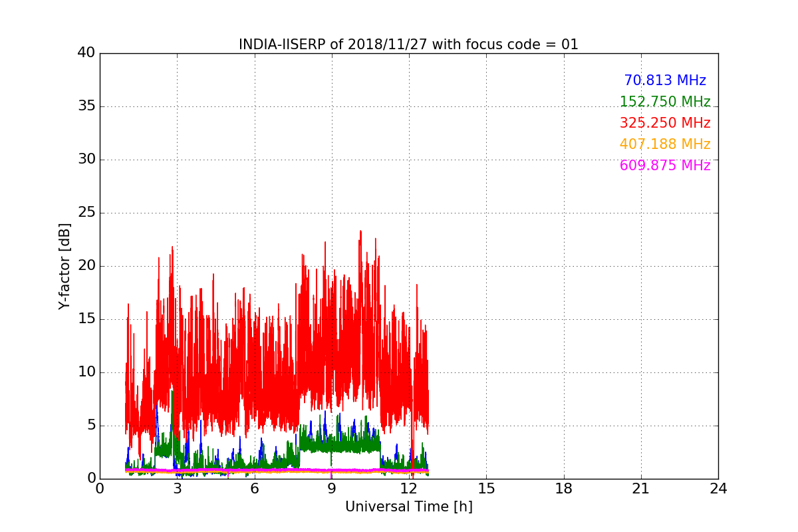Select the 325.250 MHz legend label
The width and height of the screenshot is (798, 532).
click(x=665, y=123)
